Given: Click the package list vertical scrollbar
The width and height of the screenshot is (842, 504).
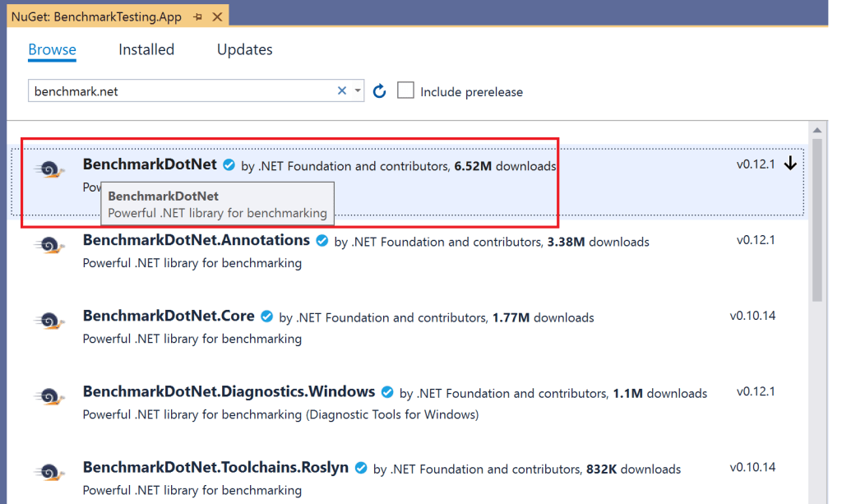Looking at the screenshot, I should (x=817, y=222).
